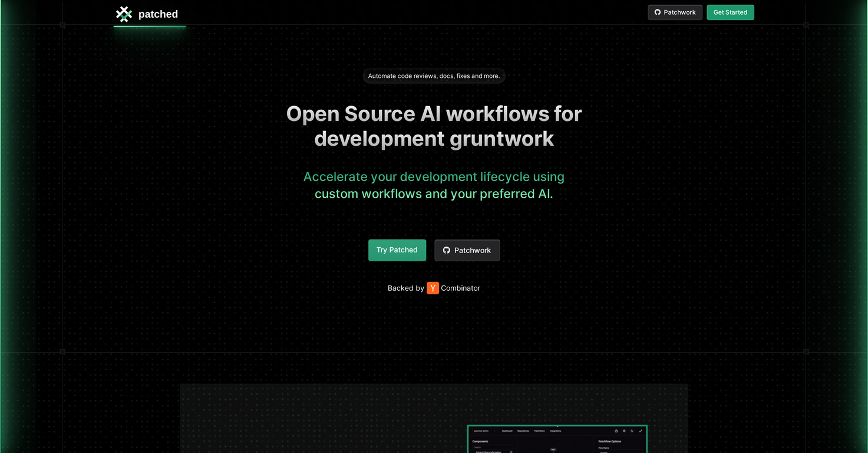Click the gear icon in the app preview toolbar
This screenshot has height=453, width=868.
624,431
